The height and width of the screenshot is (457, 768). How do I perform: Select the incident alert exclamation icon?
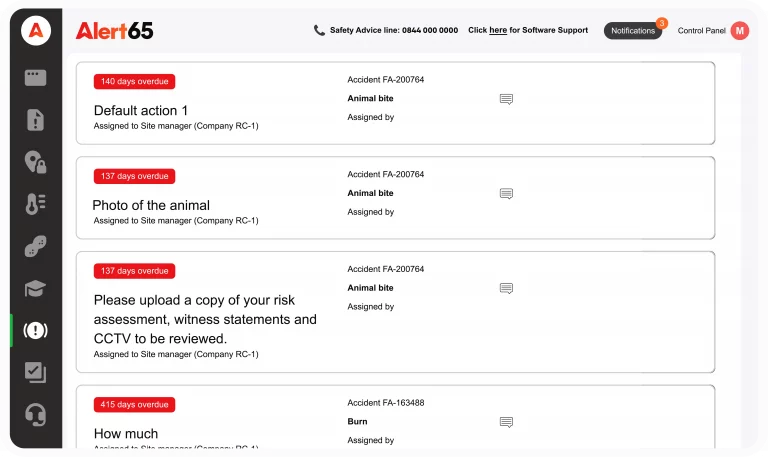pos(36,330)
